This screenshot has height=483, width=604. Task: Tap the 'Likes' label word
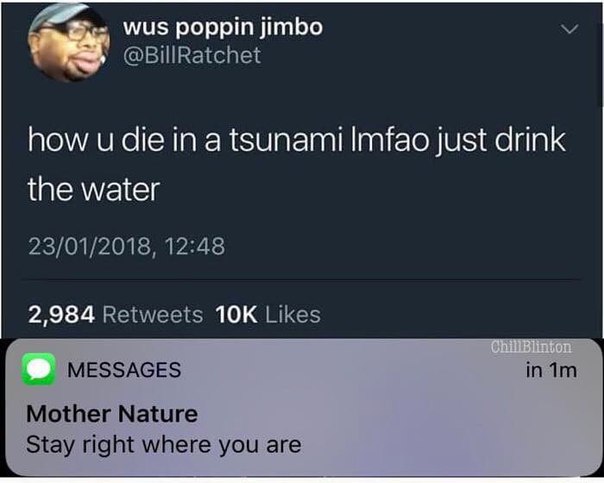293,315
